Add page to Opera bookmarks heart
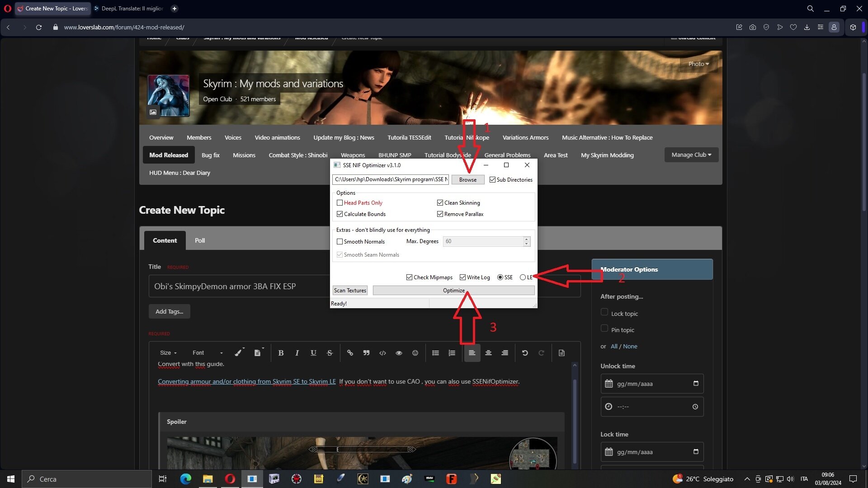The width and height of the screenshot is (868, 488). click(793, 27)
